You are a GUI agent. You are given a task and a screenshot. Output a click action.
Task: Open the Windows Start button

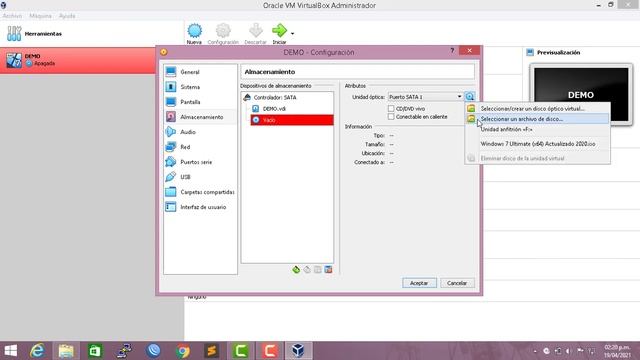[11, 351]
